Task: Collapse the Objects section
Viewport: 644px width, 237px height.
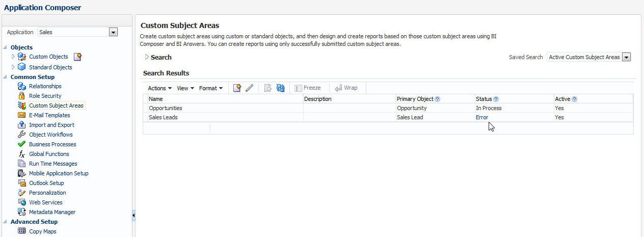Action: (6, 47)
